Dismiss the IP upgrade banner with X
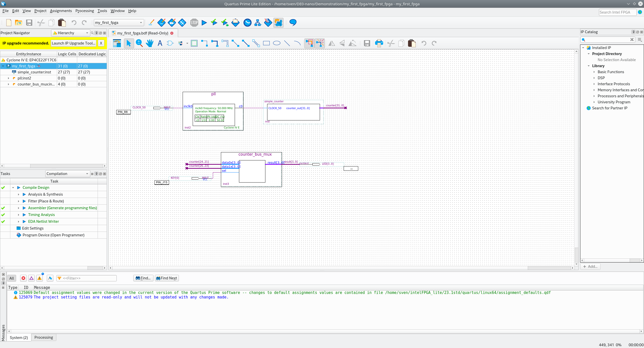Screen dimensions: 644x348 pos(101,43)
